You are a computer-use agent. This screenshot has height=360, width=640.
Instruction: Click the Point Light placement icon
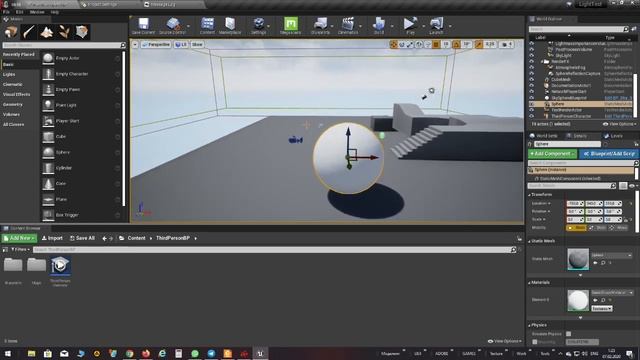click(x=48, y=105)
